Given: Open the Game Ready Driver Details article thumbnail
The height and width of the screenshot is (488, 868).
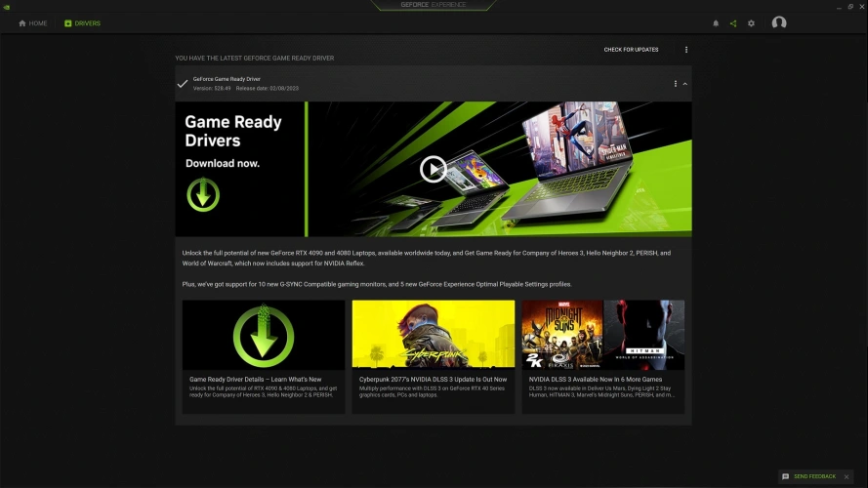Looking at the screenshot, I should (x=264, y=335).
